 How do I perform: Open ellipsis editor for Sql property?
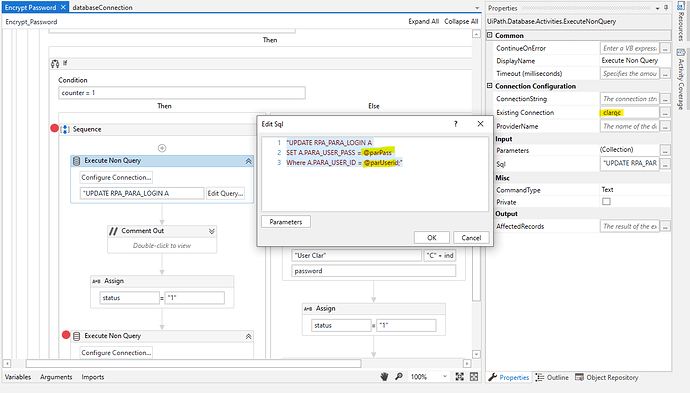[665, 164]
